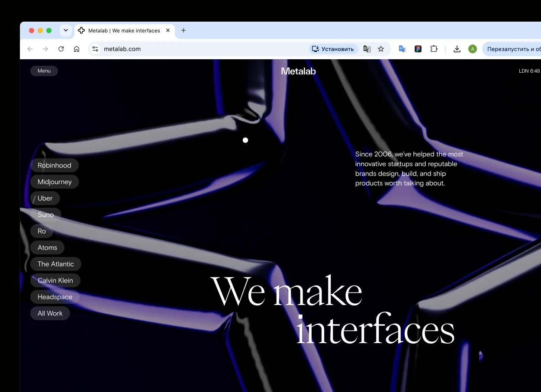
Task: Open the All Work link
Action: pyautogui.click(x=50, y=313)
